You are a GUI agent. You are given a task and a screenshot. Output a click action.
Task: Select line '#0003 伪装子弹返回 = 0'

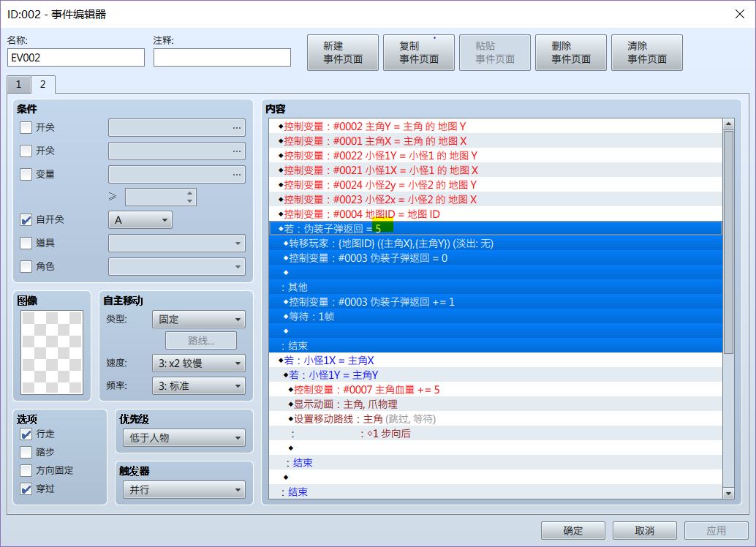[x=496, y=258]
